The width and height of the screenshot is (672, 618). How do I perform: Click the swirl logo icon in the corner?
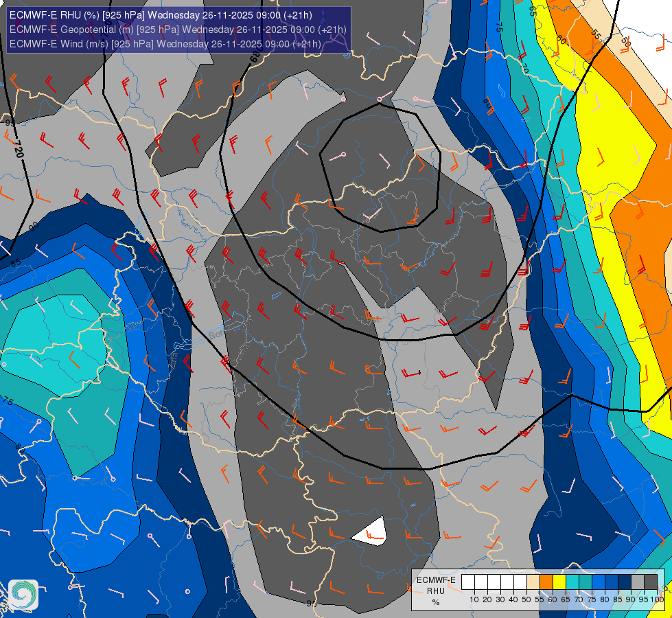pyautogui.click(x=23, y=595)
